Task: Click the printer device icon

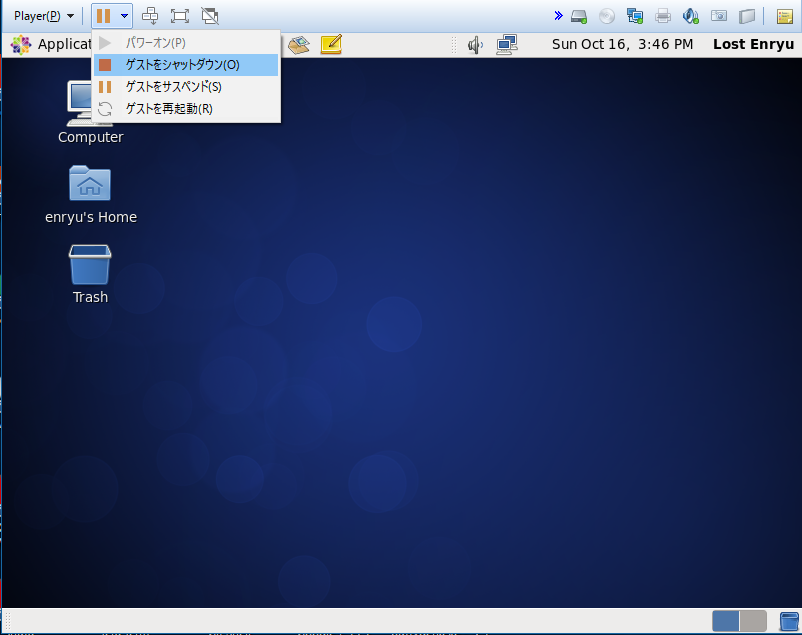Action: click(x=663, y=16)
